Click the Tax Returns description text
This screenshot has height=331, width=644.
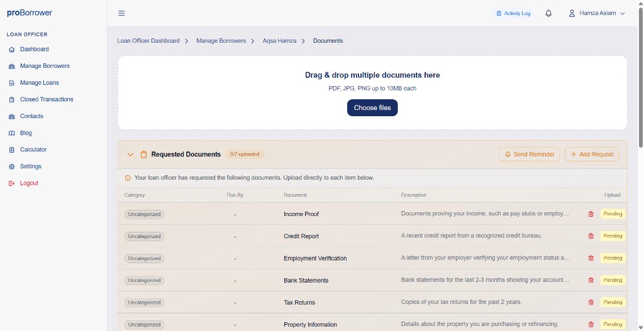[x=461, y=302]
